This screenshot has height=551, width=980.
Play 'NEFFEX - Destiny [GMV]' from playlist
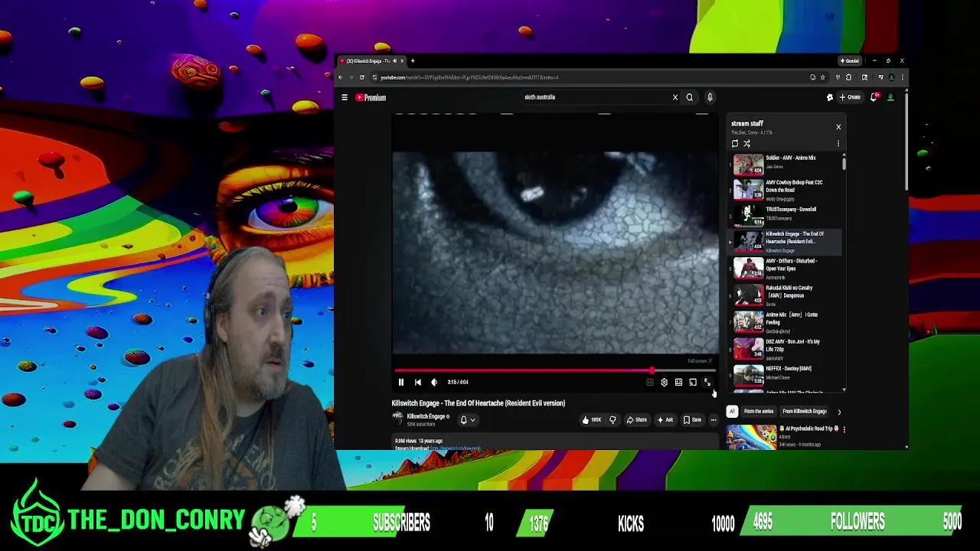coord(785,375)
